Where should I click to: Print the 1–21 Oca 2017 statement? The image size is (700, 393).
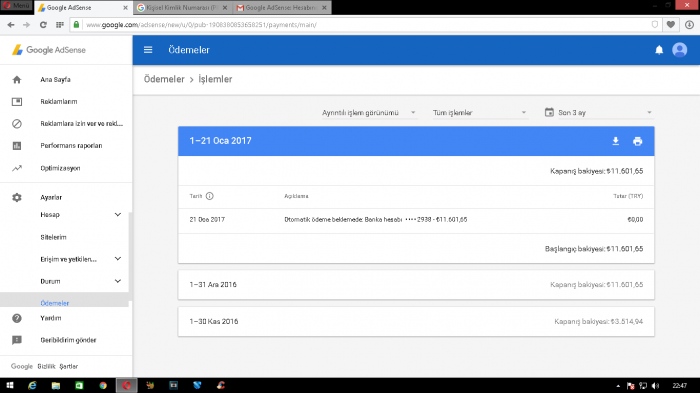click(x=638, y=141)
